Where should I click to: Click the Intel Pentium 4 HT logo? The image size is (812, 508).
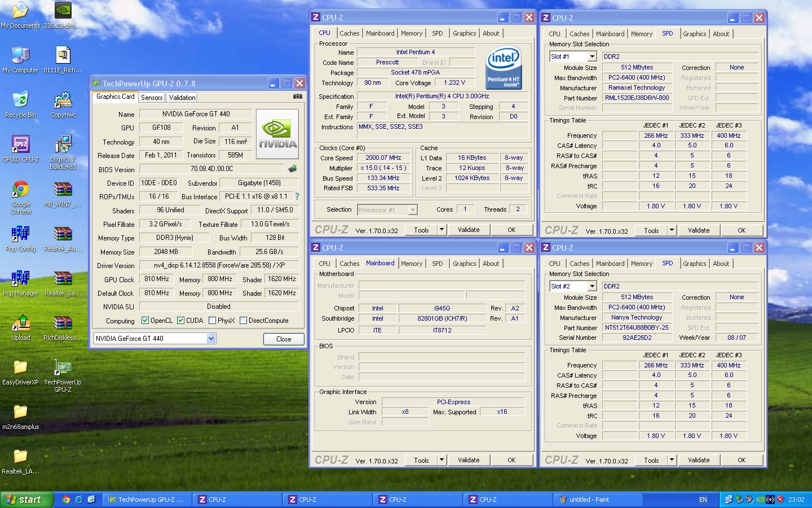pos(504,68)
